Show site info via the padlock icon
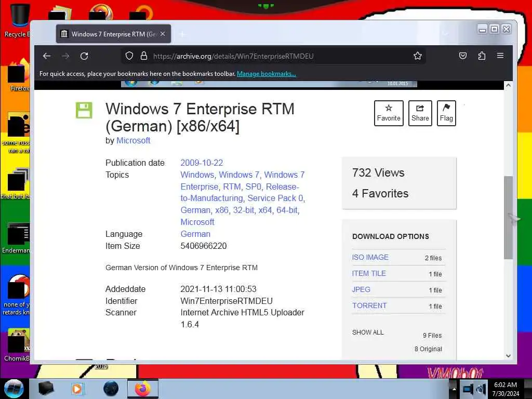Screen dimensions: 532x399 point(144,56)
